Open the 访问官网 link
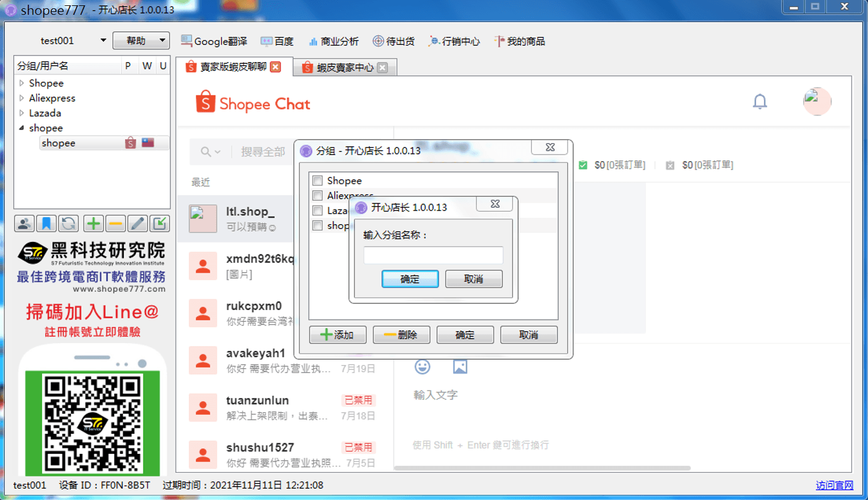 click(x=834, y=485)
